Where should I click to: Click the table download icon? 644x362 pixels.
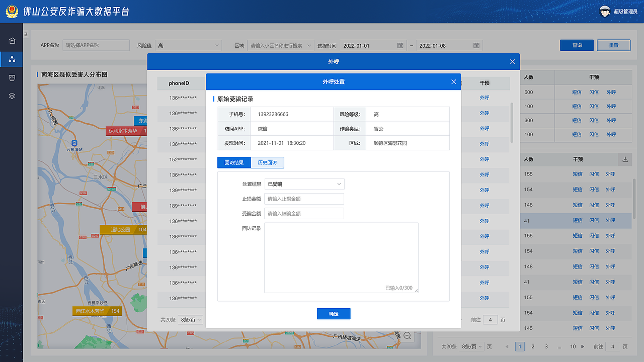[625, 159]
